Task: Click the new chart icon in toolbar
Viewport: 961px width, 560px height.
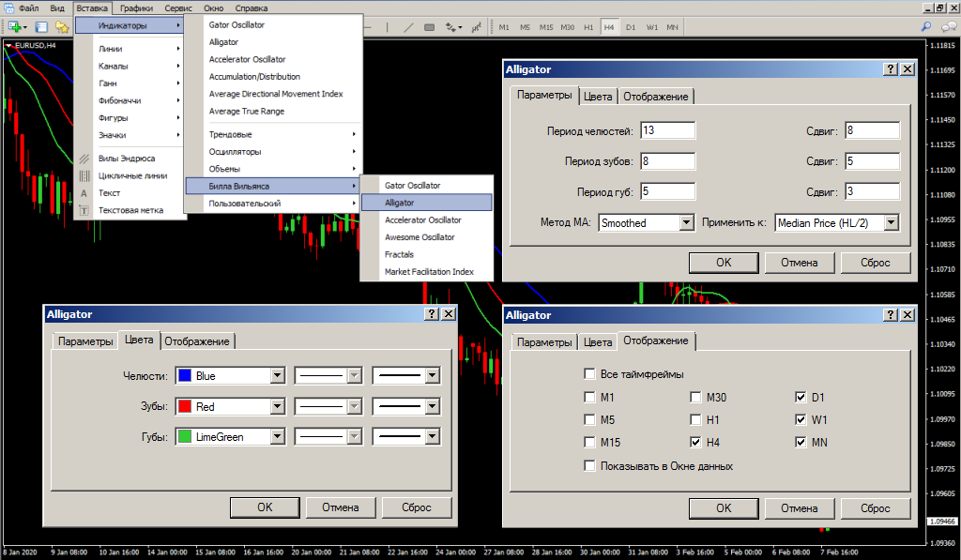Action: 15,27
